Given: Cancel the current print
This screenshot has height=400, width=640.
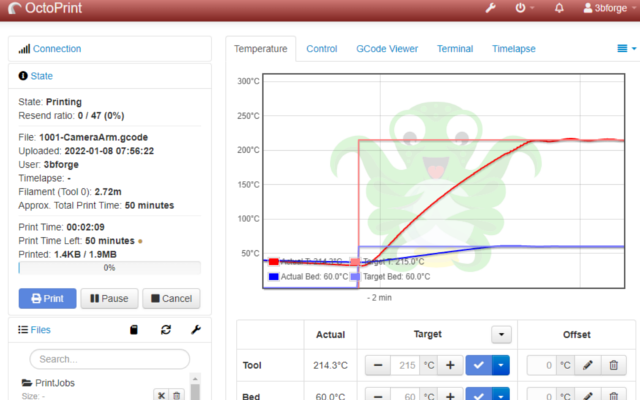Looking at the screenshot, I should click(x=171, y=298).
